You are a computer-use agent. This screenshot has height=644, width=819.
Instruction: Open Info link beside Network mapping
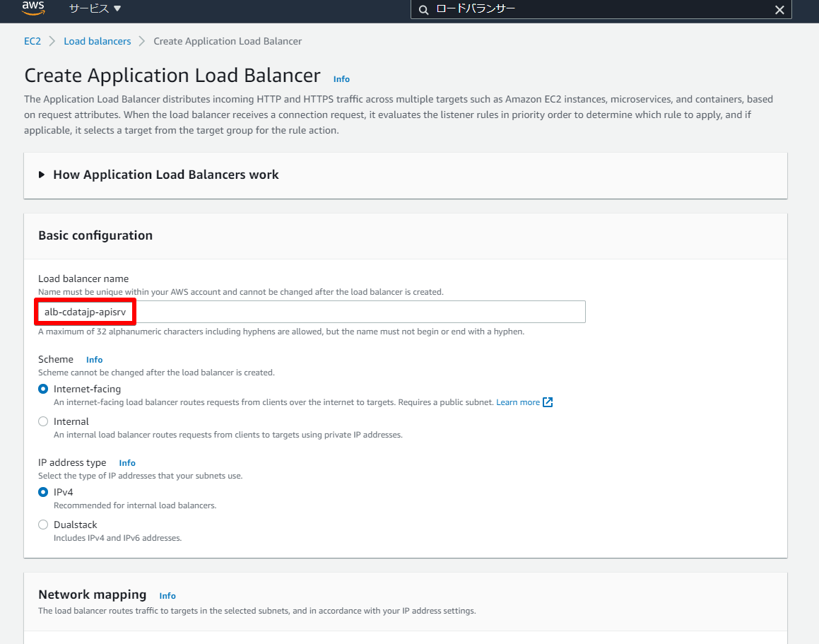tap(167, 596)
